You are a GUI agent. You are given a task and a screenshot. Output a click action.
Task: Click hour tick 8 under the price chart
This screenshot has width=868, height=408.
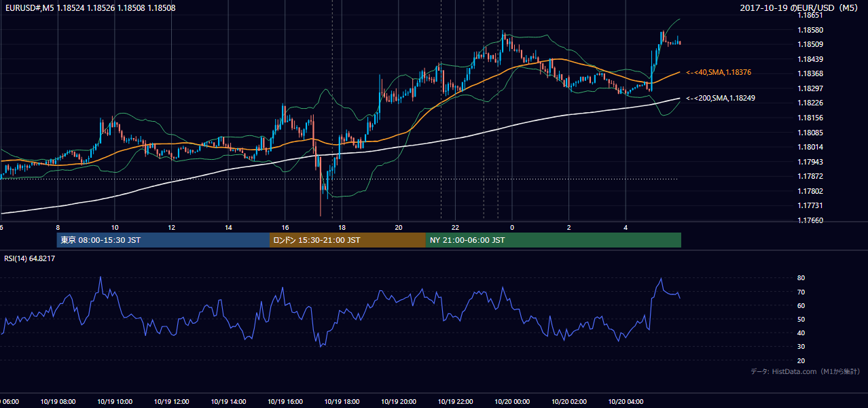58,228
